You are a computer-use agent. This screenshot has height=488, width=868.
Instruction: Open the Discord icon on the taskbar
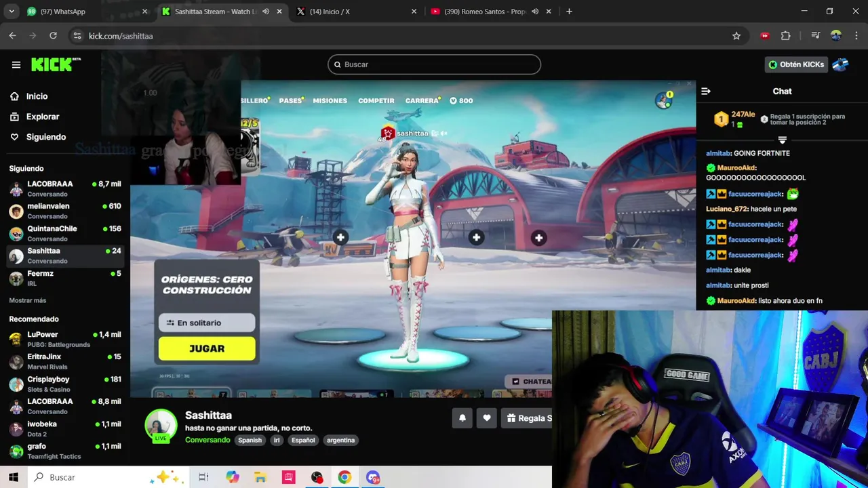373,477
